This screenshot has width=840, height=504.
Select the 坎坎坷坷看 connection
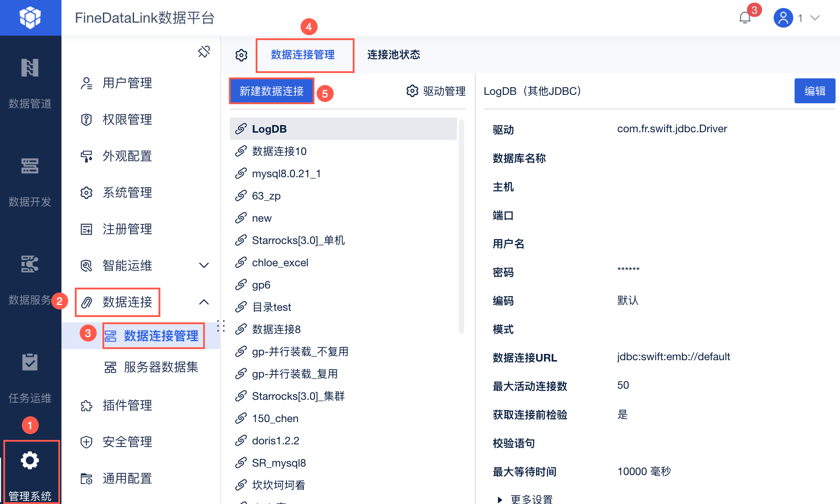click(x=343, y=485)
